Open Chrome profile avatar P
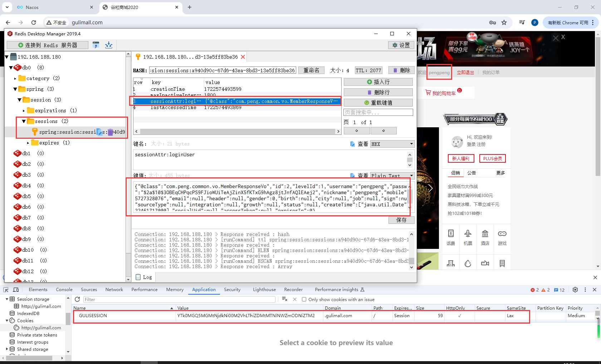 pyautogui.click(x=535, y=23)
